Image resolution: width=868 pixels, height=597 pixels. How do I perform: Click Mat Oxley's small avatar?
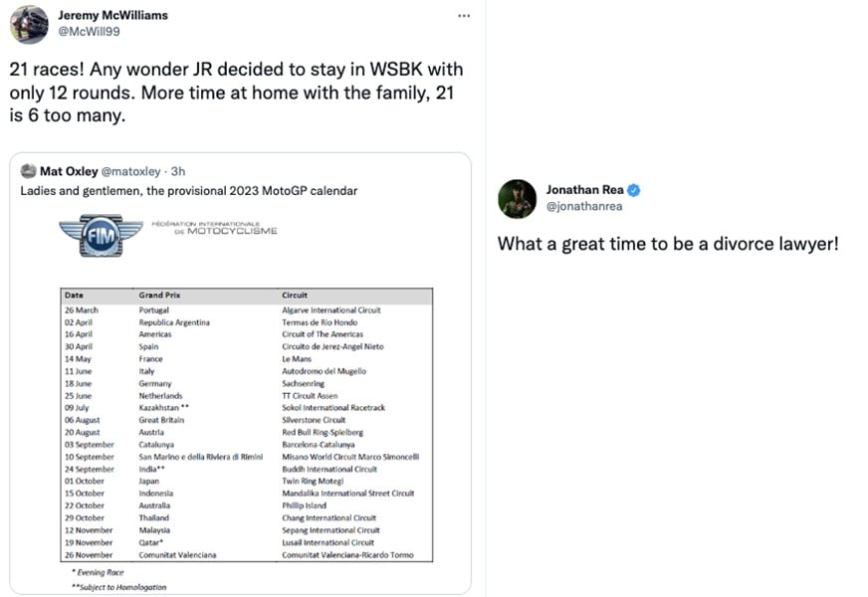tap(28, 171)
